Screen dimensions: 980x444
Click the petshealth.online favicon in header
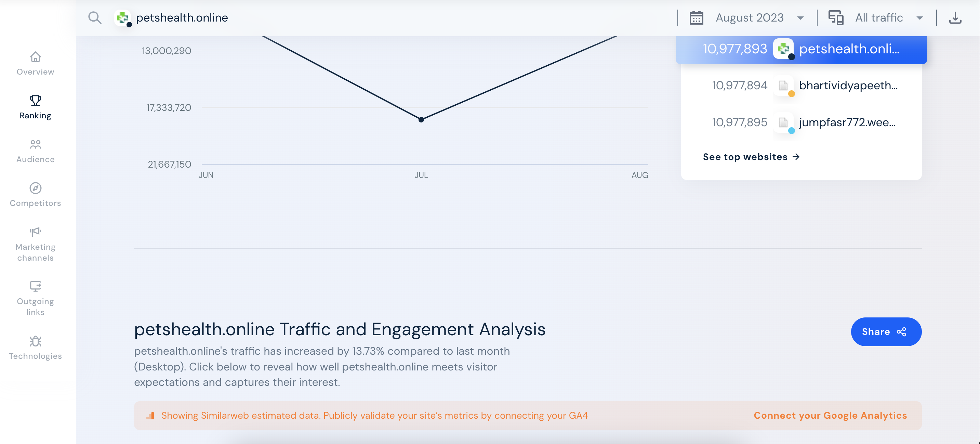122,18
